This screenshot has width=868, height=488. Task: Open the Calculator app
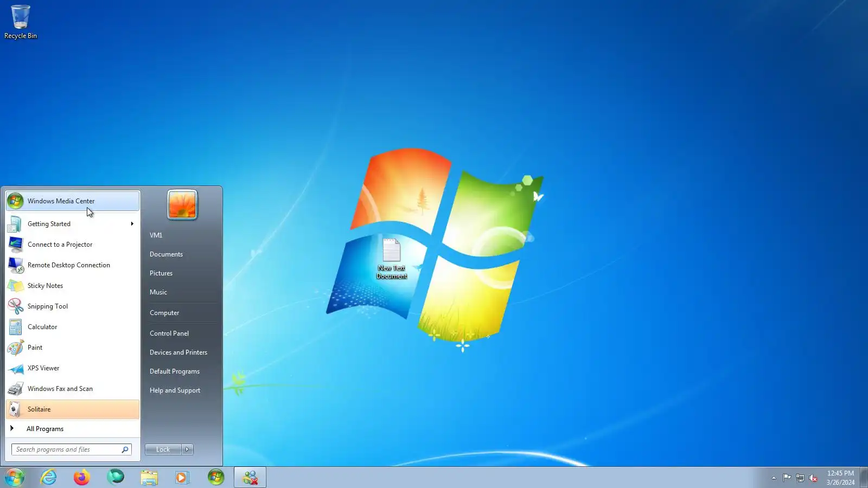[x=73, y=327]
